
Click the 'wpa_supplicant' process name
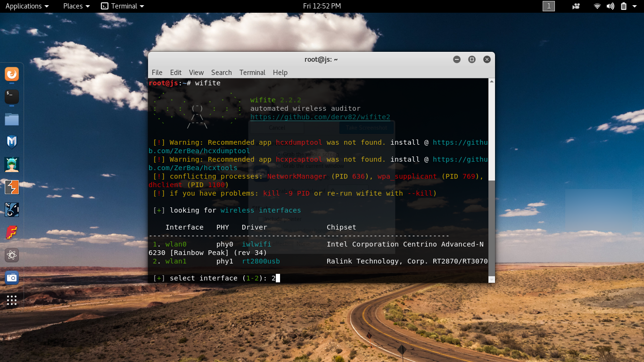coord(407,176)
